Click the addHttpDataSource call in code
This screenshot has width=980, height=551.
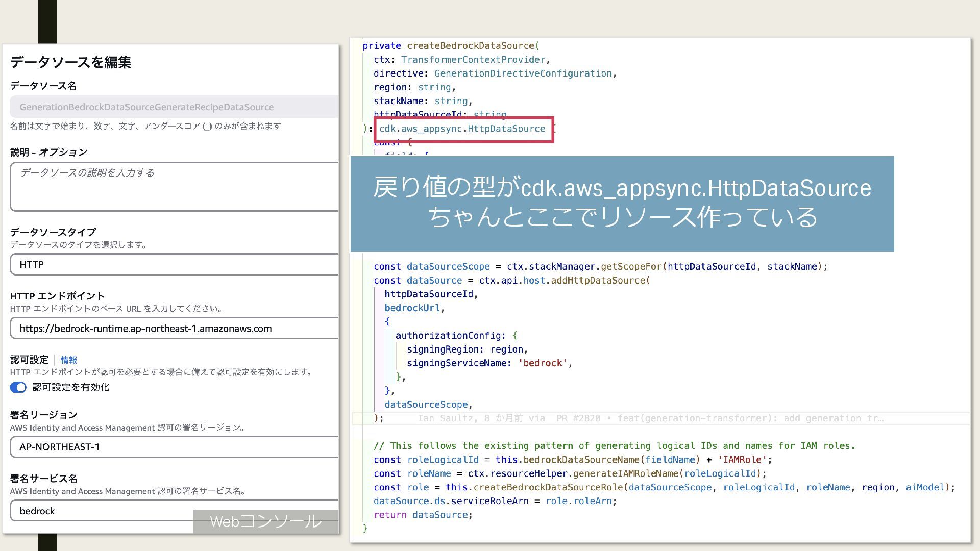click(598, 280)
